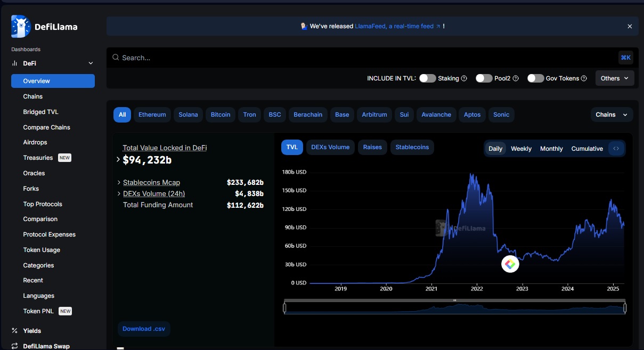Select the Weekly interval tab
The width and height of the screenshot is (644, 350).
[521, 149]
